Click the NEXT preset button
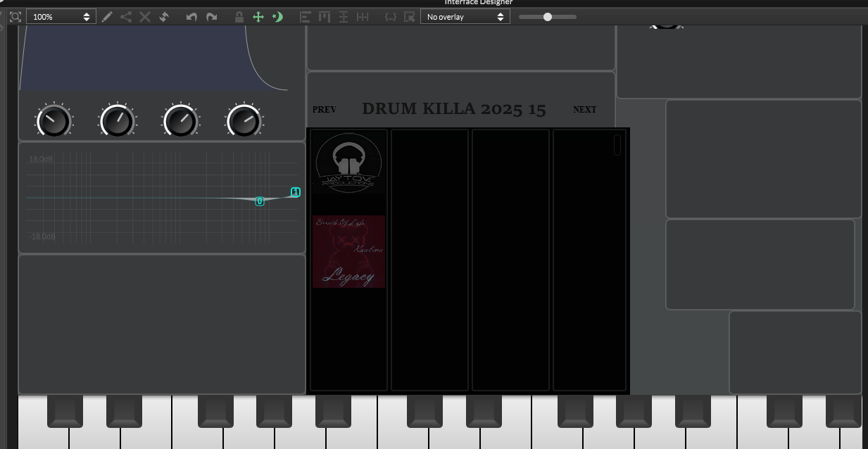The width and height of the screenshot is (868, 449). (x=584, y=110)
